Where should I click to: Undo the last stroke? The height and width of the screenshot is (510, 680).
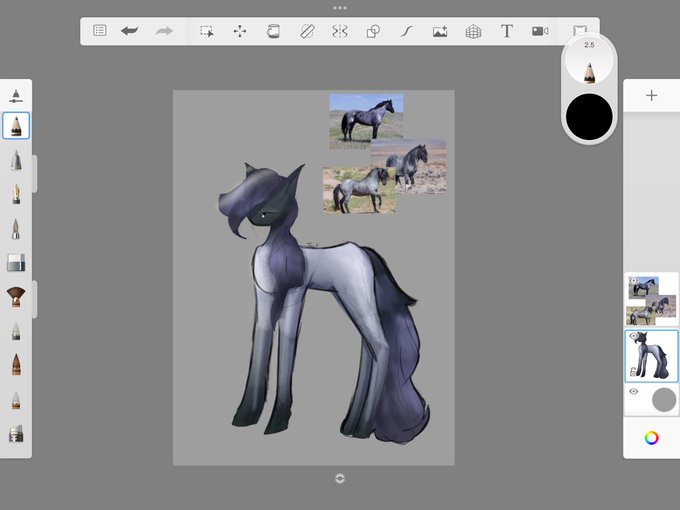pos(129,31)
